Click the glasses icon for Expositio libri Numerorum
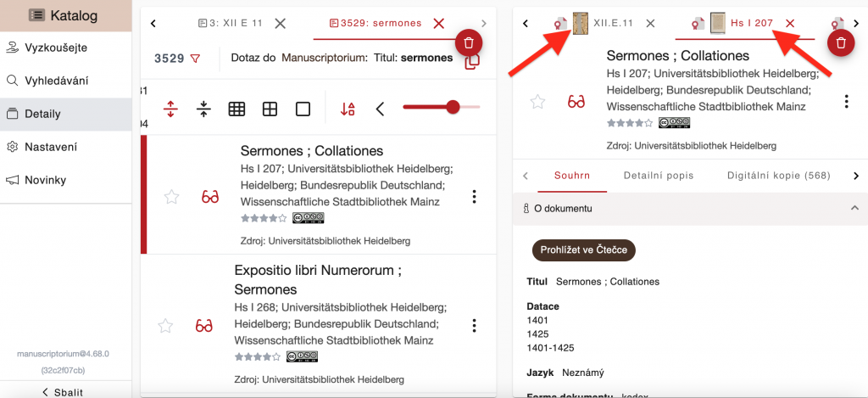Image resolution: width=868 pixels, height=398 pixels. click(203, 325)
